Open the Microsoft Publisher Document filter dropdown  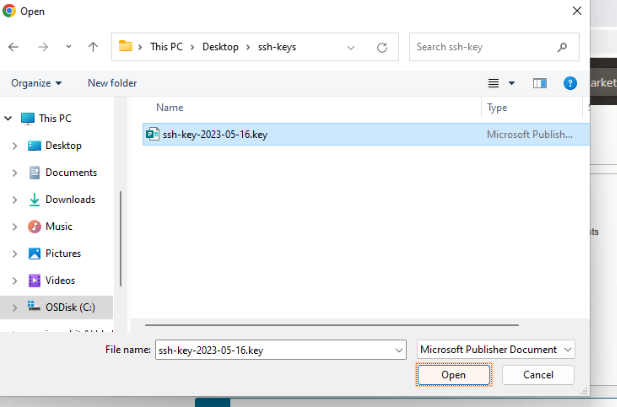click(496, 350)
